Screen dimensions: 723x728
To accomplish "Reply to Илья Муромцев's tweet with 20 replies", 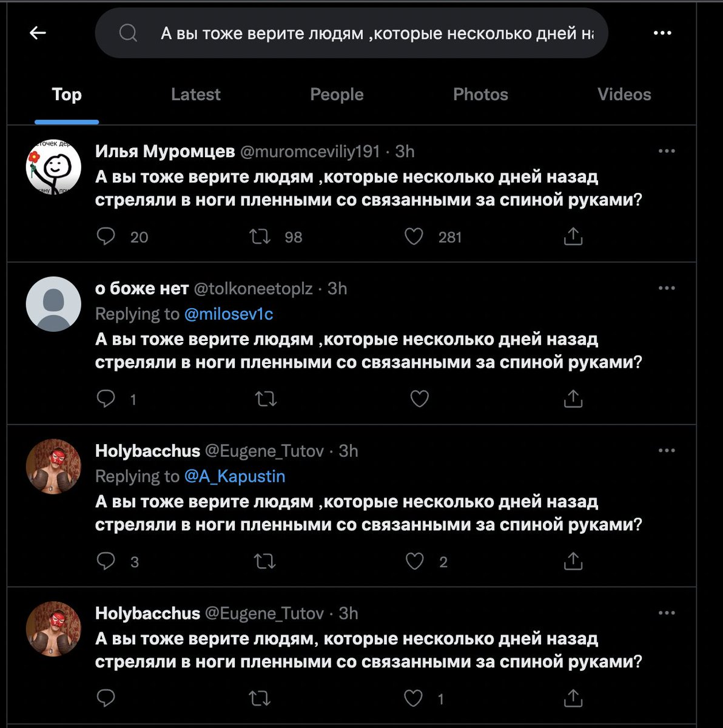I will pos(106,237).
